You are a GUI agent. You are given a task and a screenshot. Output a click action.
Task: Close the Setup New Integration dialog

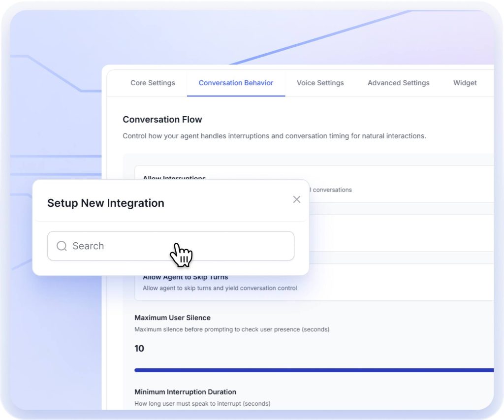coord(296,199)
